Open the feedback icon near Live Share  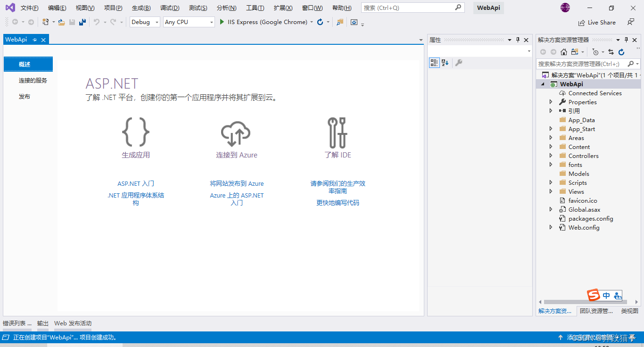[631, 22]
